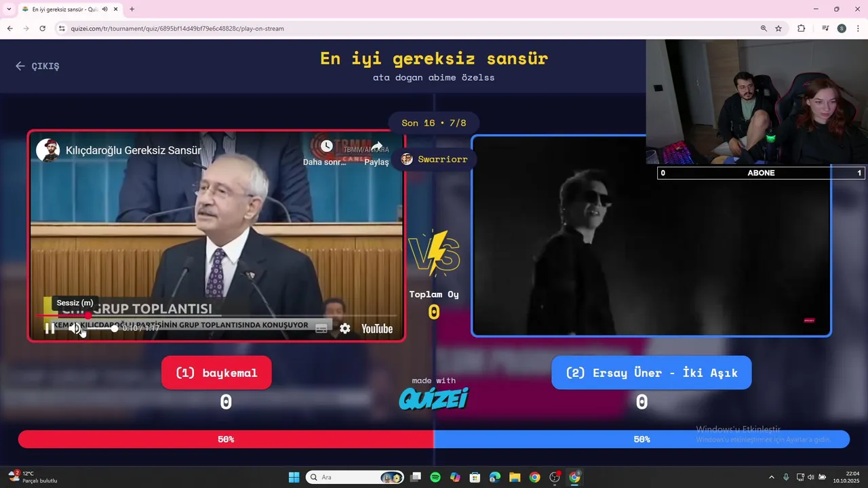Vote for (2) Ersay Üner - İki Aşık
Screen dimensions: 868x488
(x=652, y=373)
